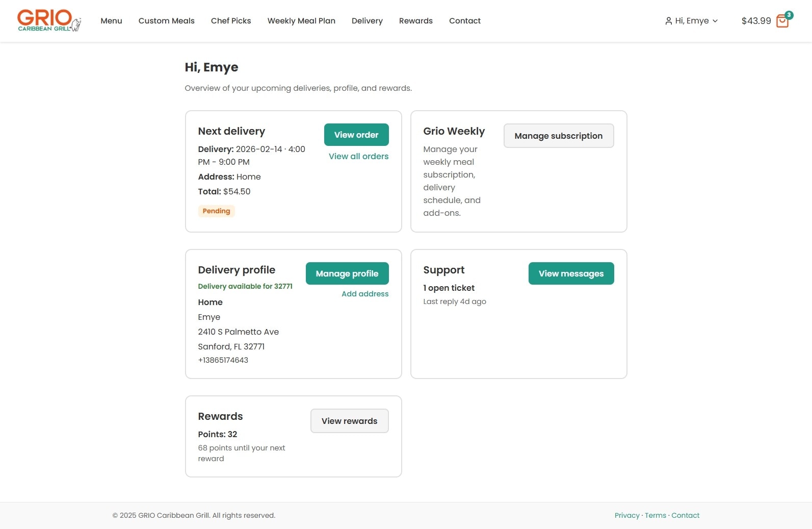This screenshot has width=812, height=529.
Task: Click the Pending status badge
Action: pyautogui.click(x=216, y=211)
